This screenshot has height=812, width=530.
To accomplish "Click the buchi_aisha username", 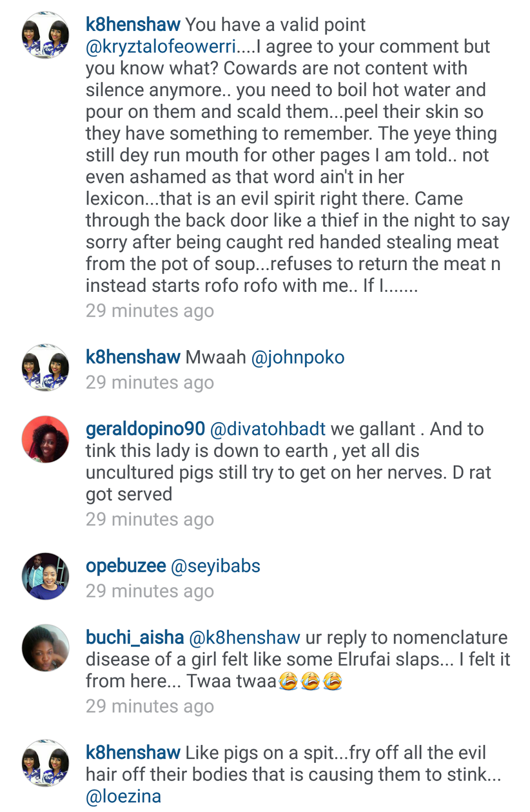I will (135, 637).
